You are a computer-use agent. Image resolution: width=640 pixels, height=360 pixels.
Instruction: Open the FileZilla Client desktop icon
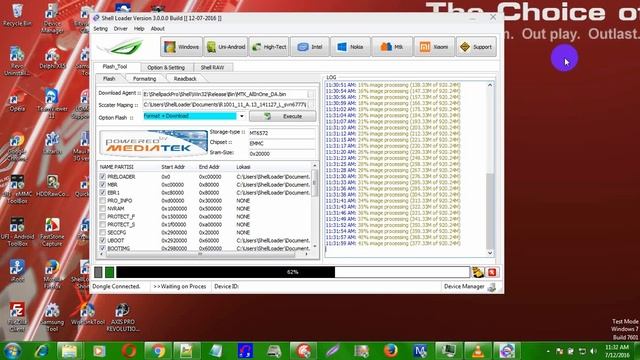[x=17, y=317]
